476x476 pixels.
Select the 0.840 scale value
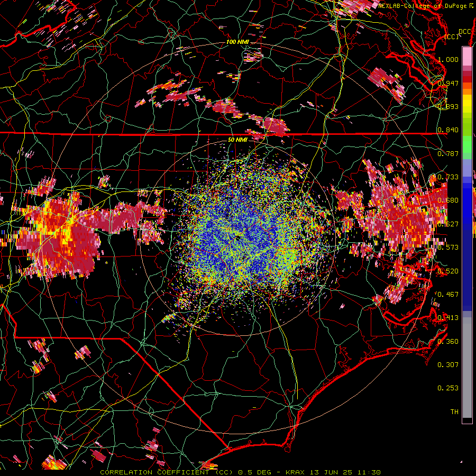[x=448, y=130]
